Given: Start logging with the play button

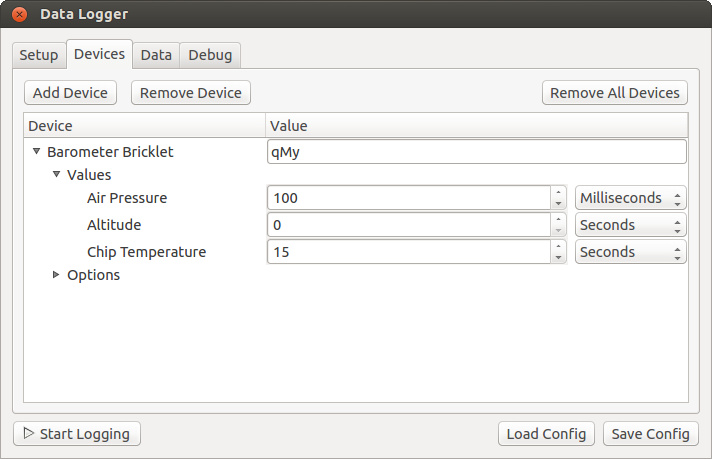Looking at the screenshot, I should (x=77, y=434).
